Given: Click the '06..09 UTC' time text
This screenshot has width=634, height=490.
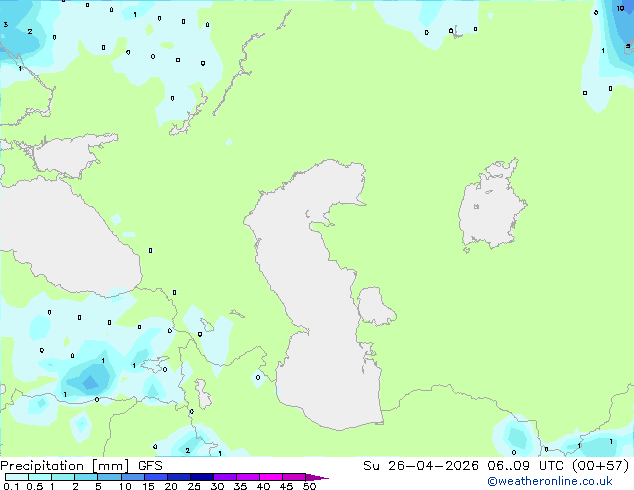Looking at the screenshot, I should [525, 466].
